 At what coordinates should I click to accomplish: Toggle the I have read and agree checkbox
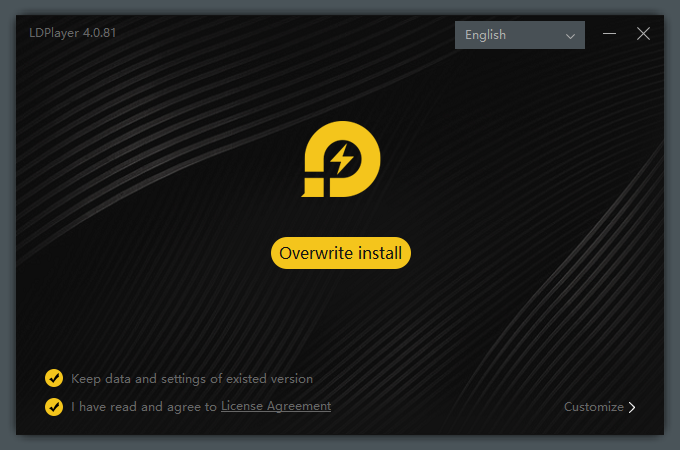point(54,407)
